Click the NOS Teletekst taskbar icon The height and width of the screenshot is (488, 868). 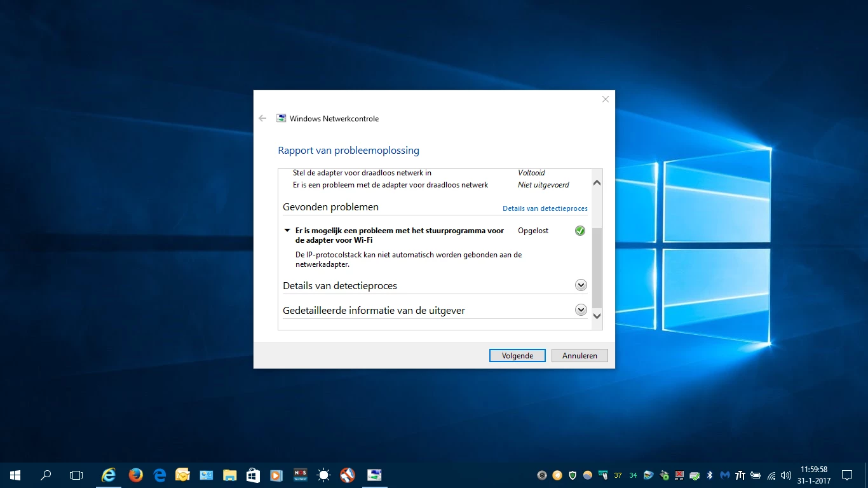coord(300,475)
